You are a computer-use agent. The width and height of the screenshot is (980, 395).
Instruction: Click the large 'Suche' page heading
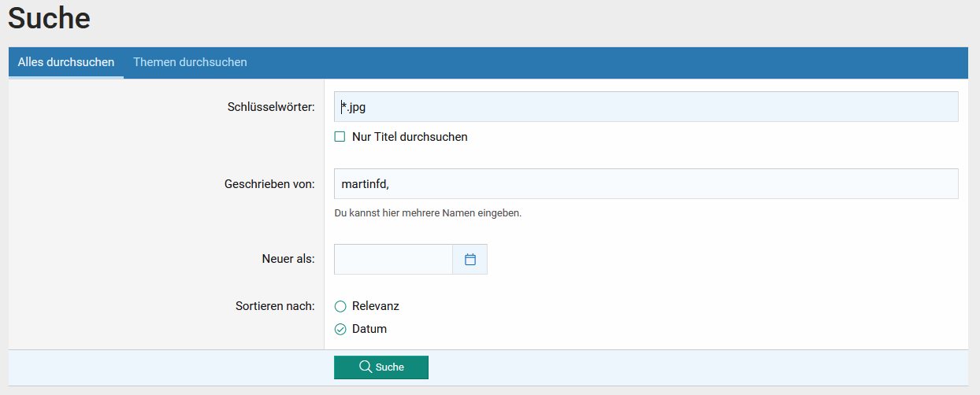click(x=50, y=17)
